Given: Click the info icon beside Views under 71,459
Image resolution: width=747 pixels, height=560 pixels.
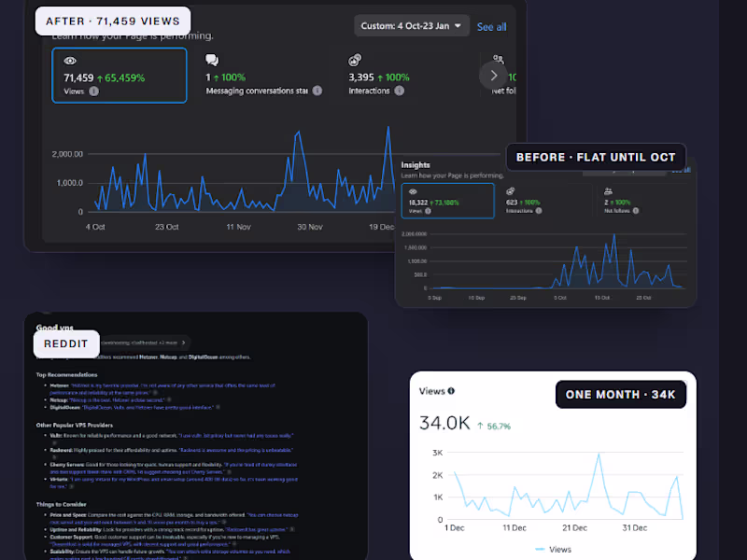Looking at the screenshot, I should (94, 91).
